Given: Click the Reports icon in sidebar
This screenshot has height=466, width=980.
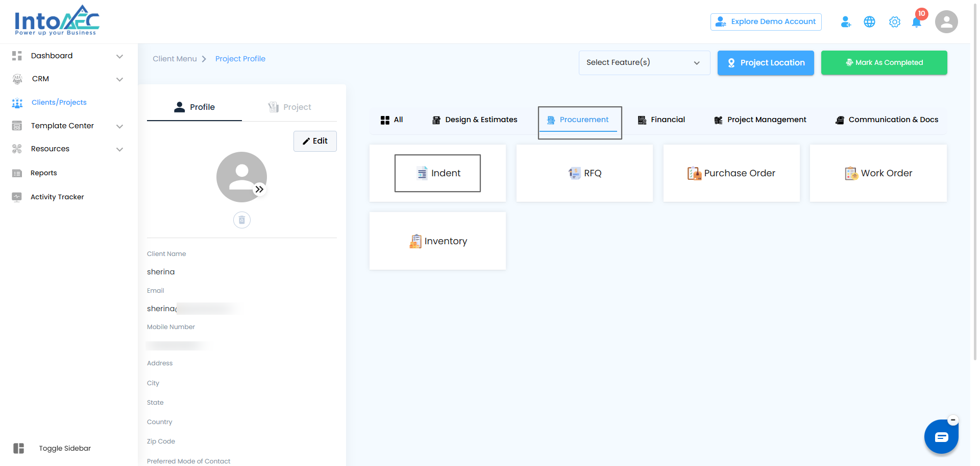Looking at the screenshot, I should pyautogui.click(x=17, y=173).
